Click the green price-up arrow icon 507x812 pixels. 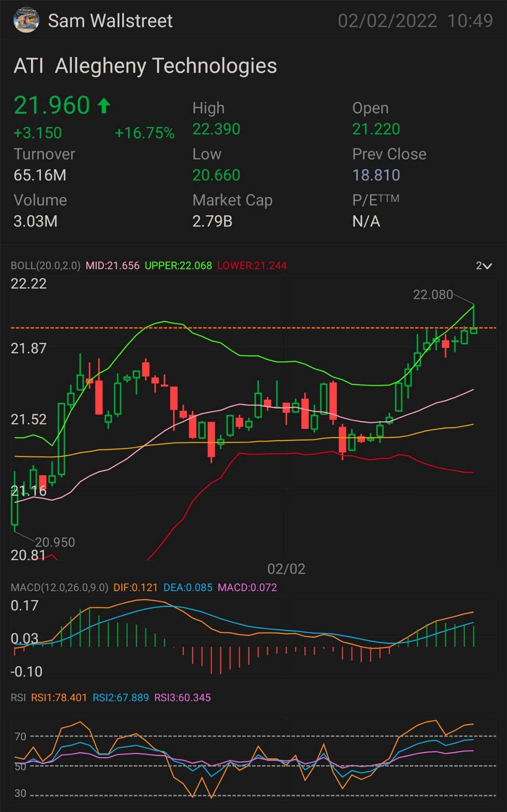click(104, 106)
